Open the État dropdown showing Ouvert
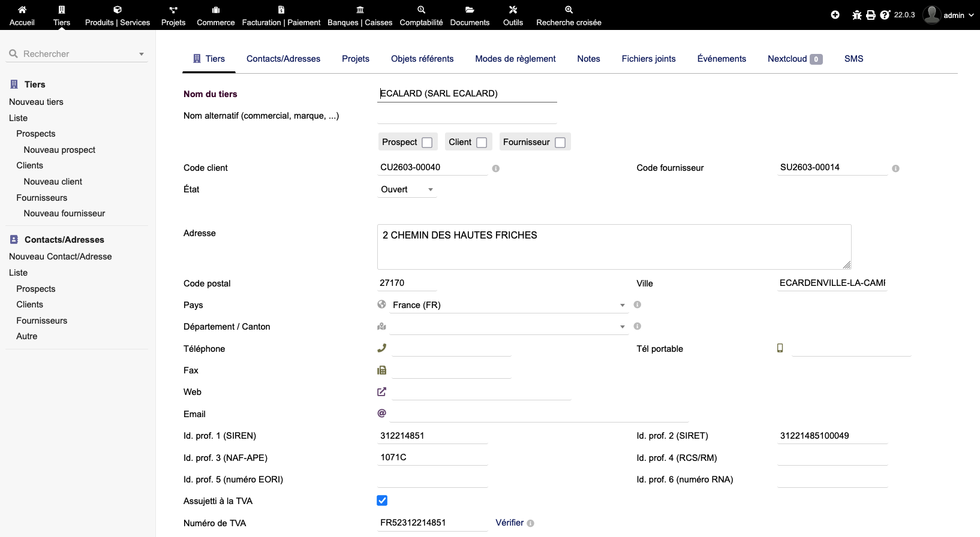Screen dimensions: 980x537 point(407,189)
